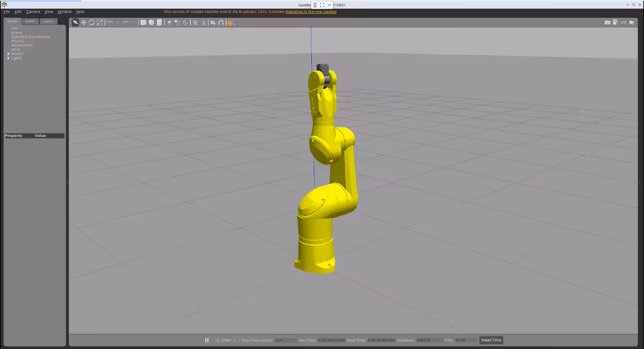Select the arrow selection mode tool
644x349 pixels.
(x=75, y=22)
